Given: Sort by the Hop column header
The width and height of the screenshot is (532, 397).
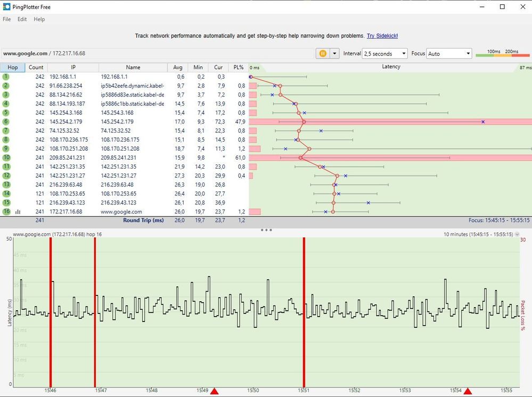Looking at the screenshot, I should coord(13,68).
